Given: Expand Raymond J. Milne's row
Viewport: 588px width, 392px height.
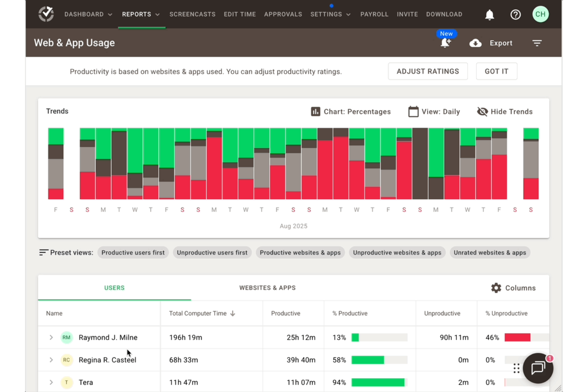Looking at the screenshot, I should point(51,337).
